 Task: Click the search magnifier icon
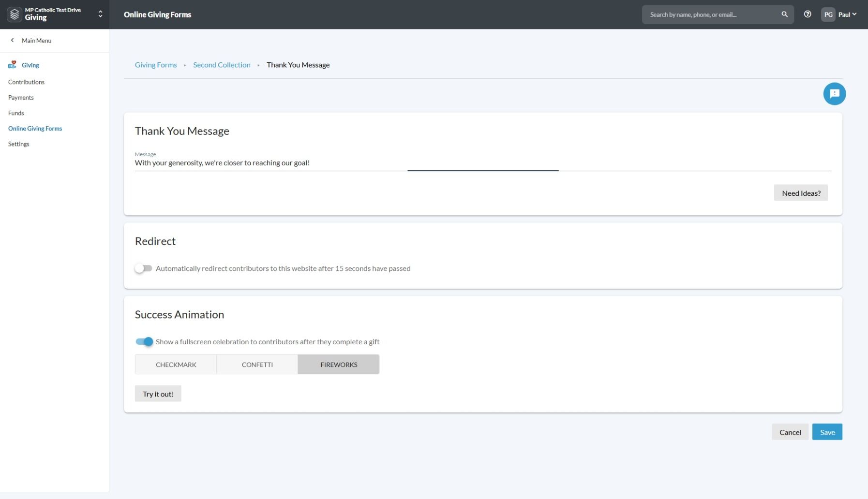coord(784,15)
